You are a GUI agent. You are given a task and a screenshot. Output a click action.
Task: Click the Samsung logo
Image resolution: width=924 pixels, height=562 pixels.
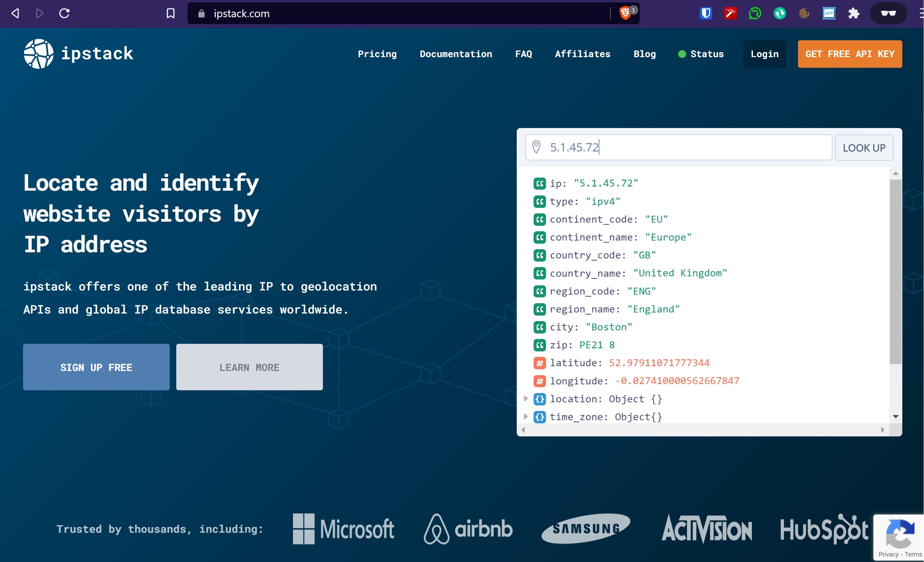pos(586,529)
